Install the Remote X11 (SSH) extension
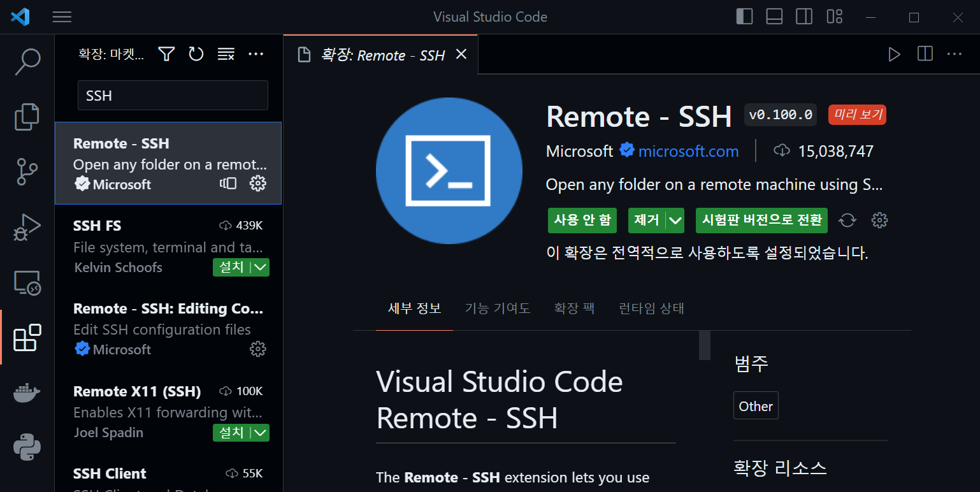980x492 pixels. click(x=231, y=433)
